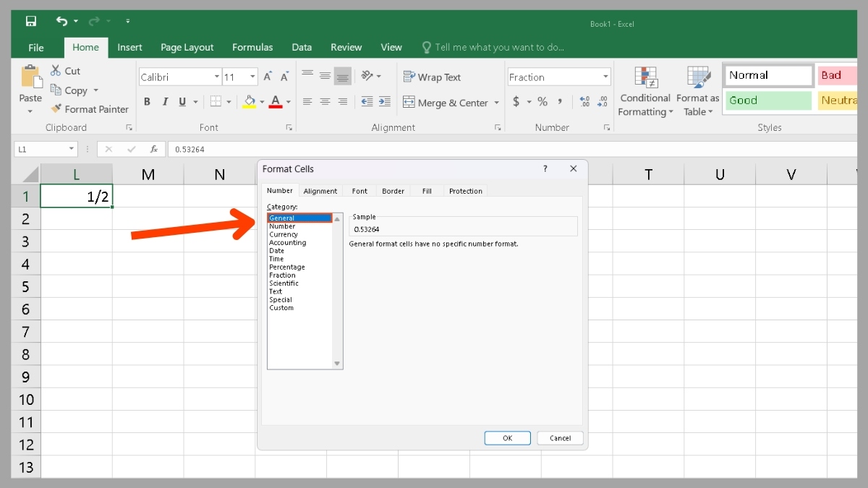Align text right in the ribbon
868x488 pixels.
coord(343,102)
